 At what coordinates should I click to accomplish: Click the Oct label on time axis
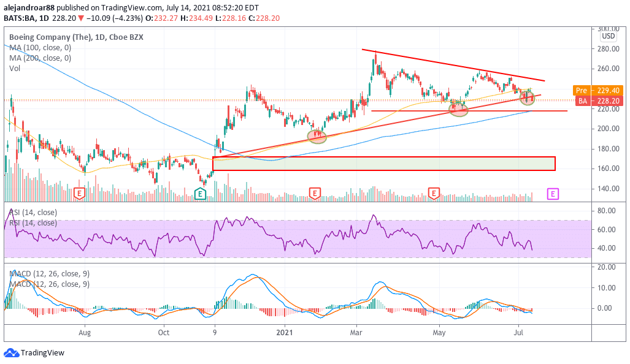[164, 333]
